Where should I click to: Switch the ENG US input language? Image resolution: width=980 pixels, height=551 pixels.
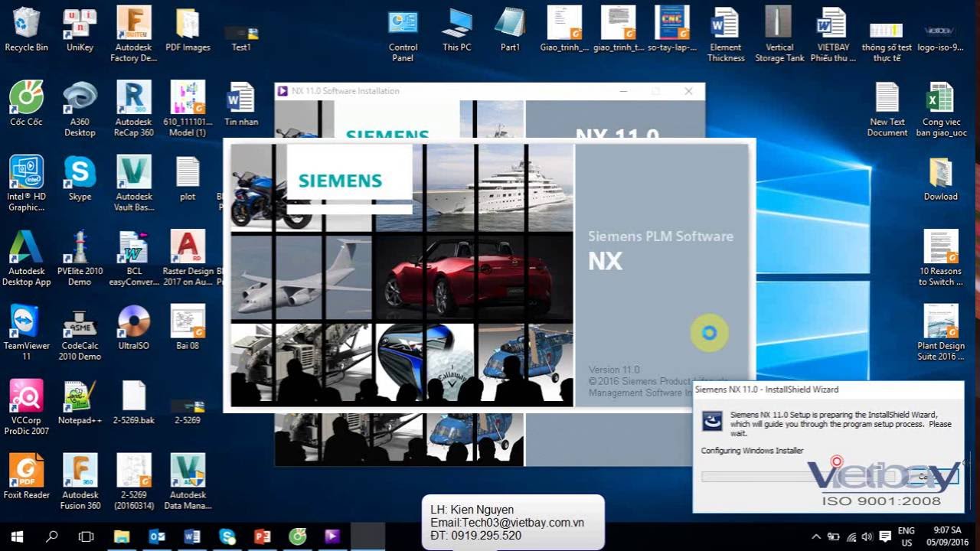tap(906, 536)
